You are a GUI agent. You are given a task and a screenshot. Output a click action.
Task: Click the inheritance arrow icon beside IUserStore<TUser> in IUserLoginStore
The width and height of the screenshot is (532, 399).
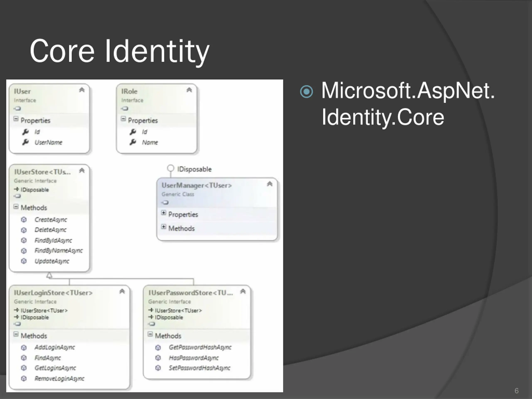point(16,310)
